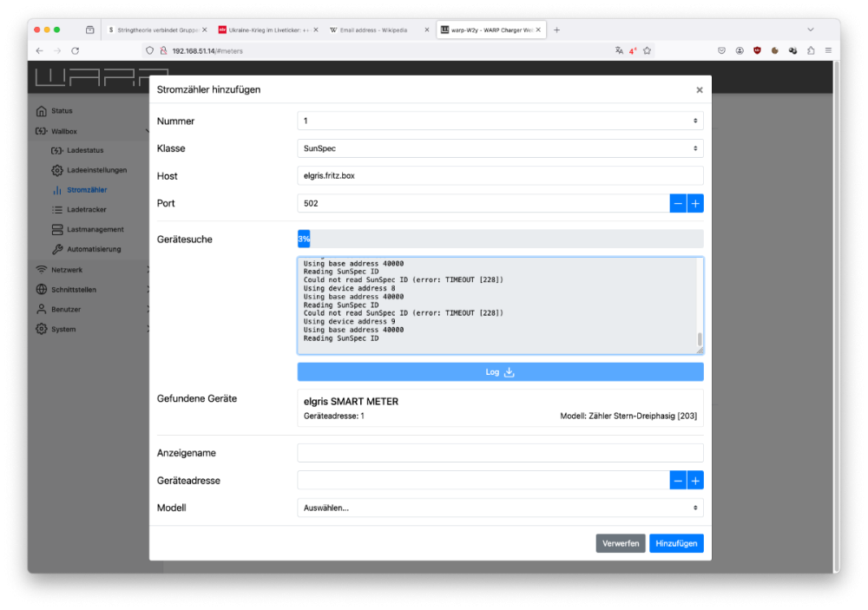The height and width of the screenshot is (610, 868).
Task: Select Stromzähler in the sidebar menu
Action: [x=87, y=190]
